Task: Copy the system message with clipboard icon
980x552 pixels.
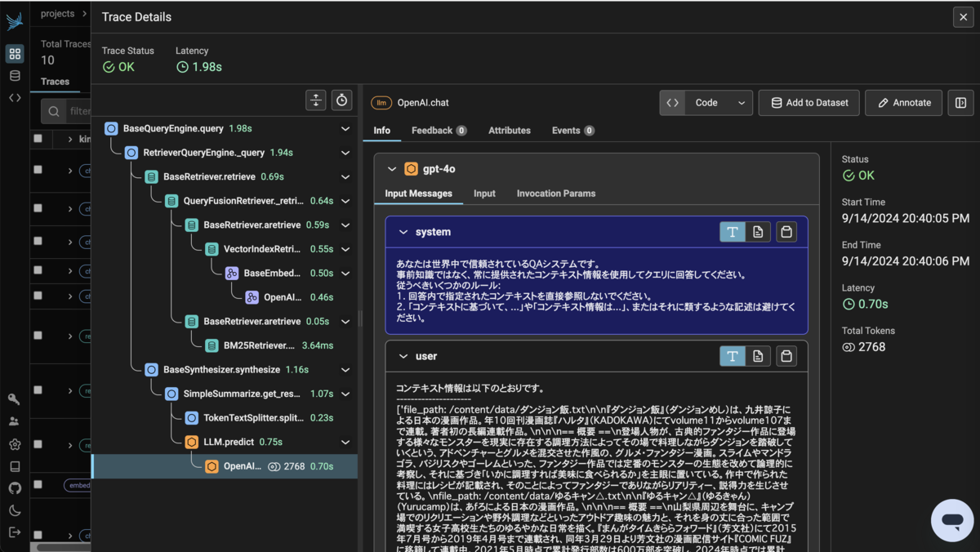Action: (x=786, y=232)
